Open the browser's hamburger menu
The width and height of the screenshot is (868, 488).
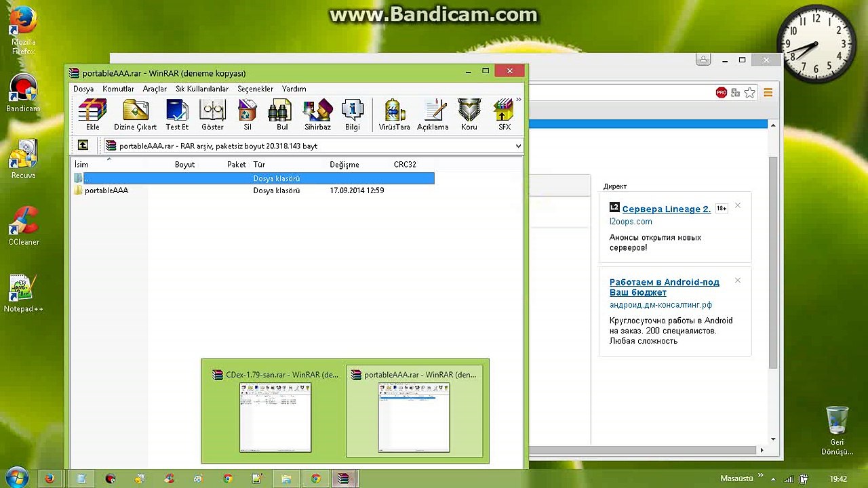click(768, 93)
